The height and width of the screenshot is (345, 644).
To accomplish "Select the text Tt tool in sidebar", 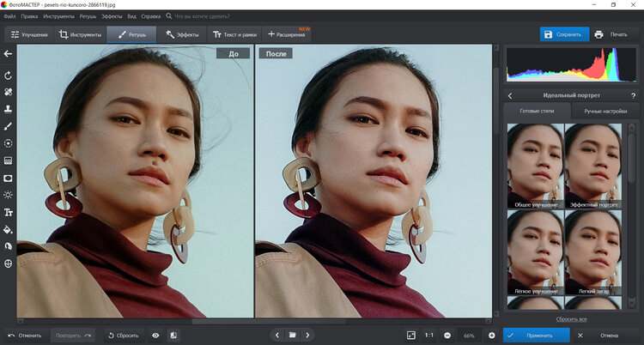I will [8, 212].
